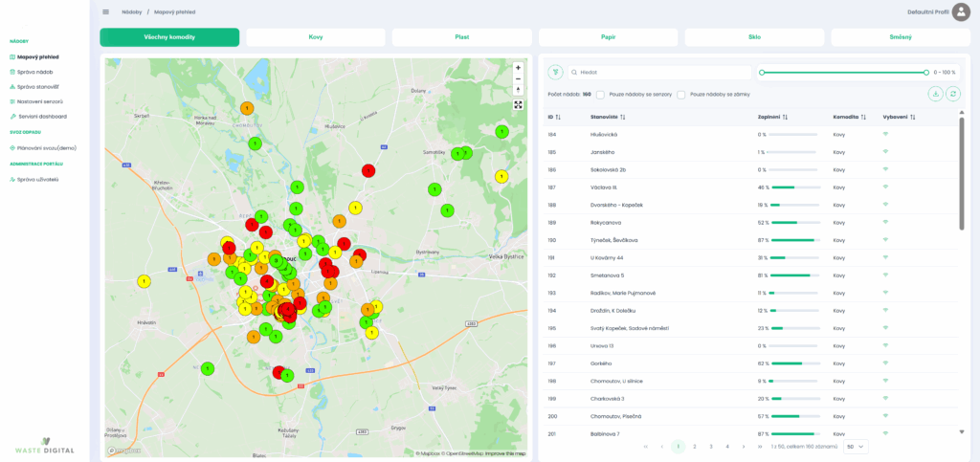
Task: Go to page 2 of the table
Action: click(x=695, y=446)
